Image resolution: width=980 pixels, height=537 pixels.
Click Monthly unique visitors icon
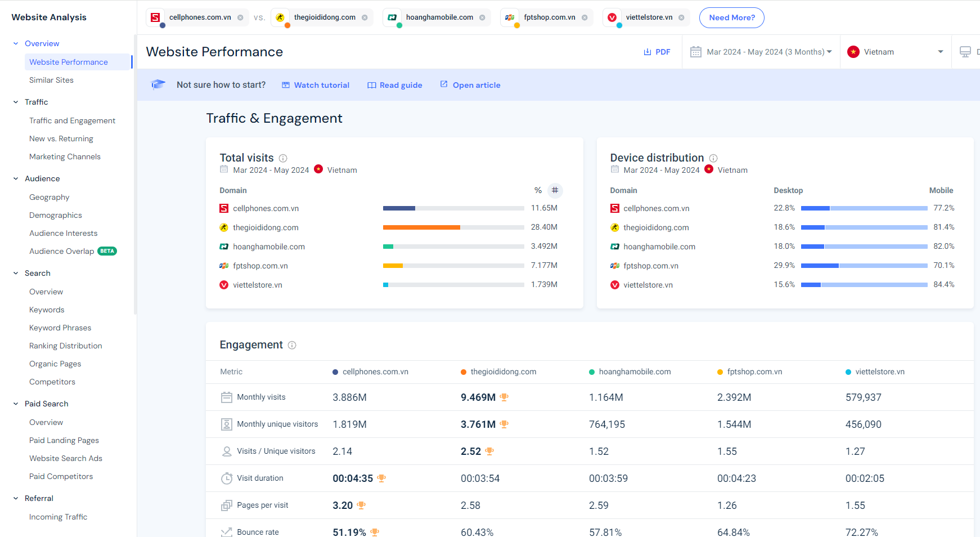tap(227, 424)
